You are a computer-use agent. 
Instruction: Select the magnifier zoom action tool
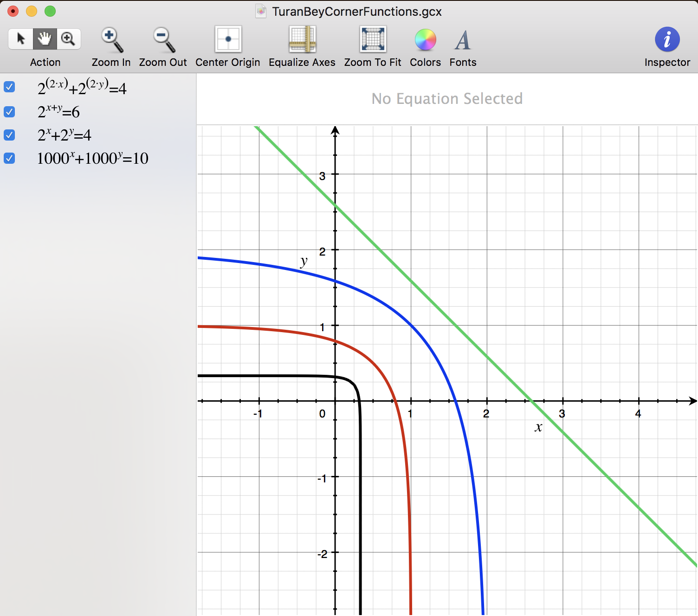69,39
